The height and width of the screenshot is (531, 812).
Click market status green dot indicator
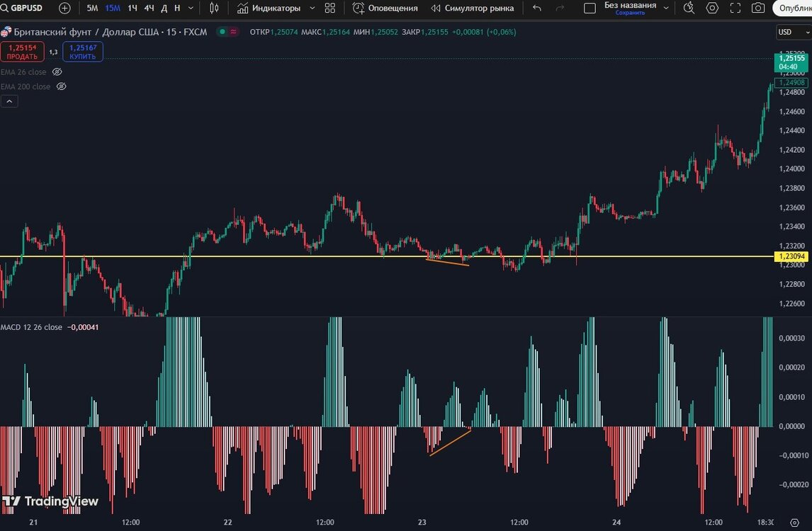(222, 32)
